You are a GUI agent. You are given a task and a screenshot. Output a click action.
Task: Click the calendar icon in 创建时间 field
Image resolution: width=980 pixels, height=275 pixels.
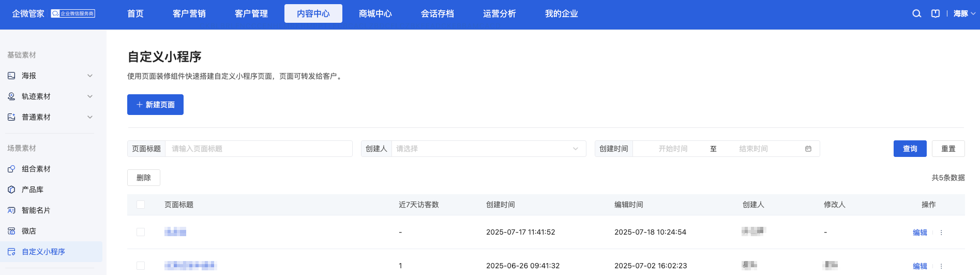point(808,149)
